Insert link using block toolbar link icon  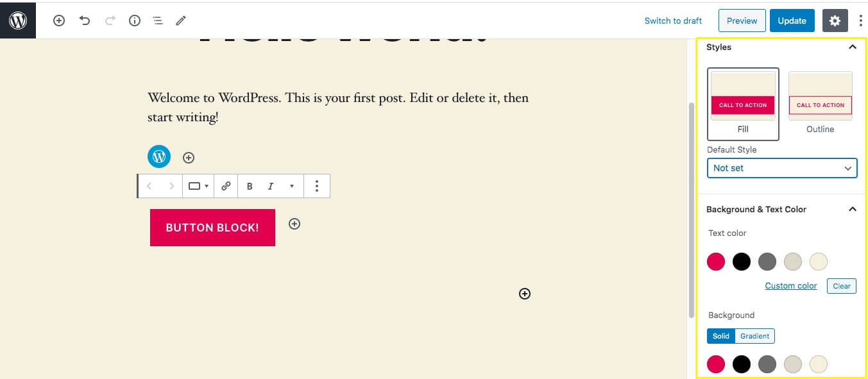[x=226, y=186]
